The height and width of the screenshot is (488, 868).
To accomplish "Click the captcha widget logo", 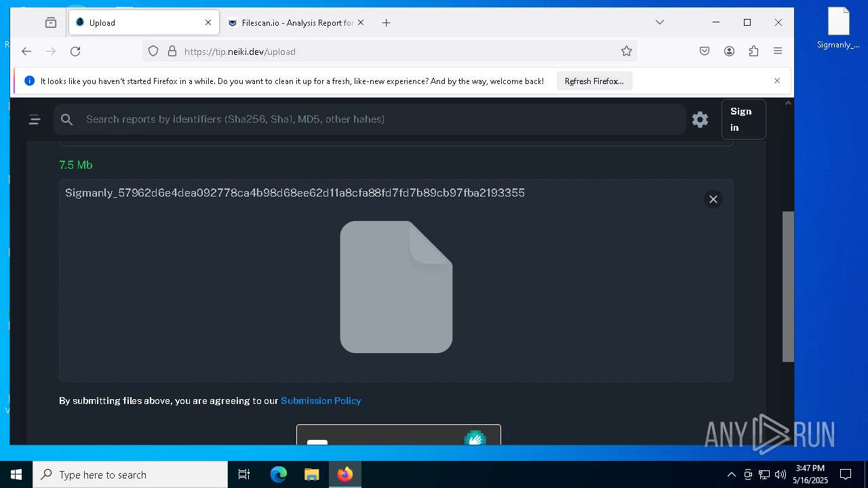I will click(x=475, y=438).
